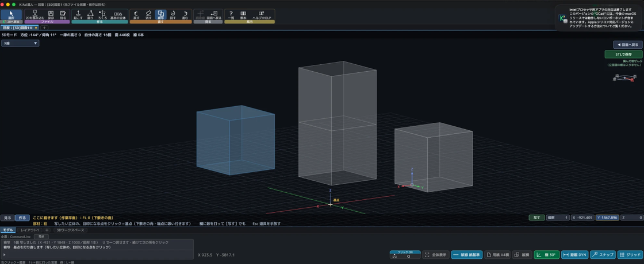Switch to the レイアウト1 tab
Screen dimensions: 644x264
click(30, 230)
